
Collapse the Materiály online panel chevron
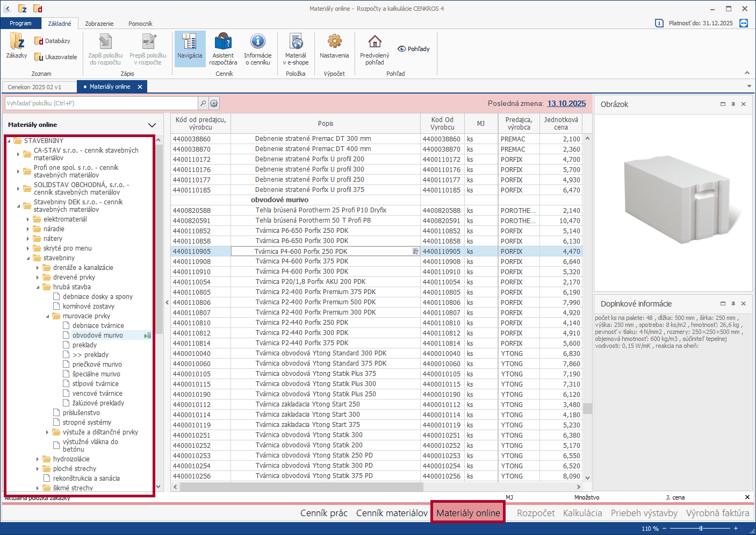click(x=152, y=125)
